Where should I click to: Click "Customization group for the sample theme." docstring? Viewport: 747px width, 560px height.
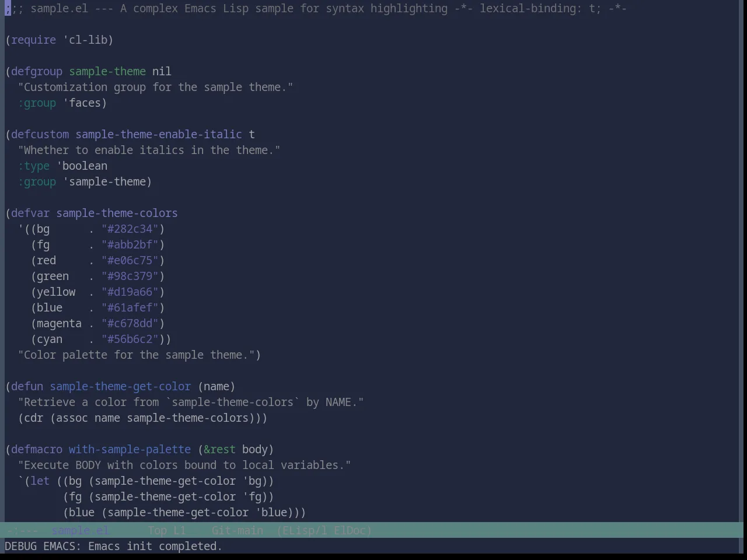coord(156,87)
